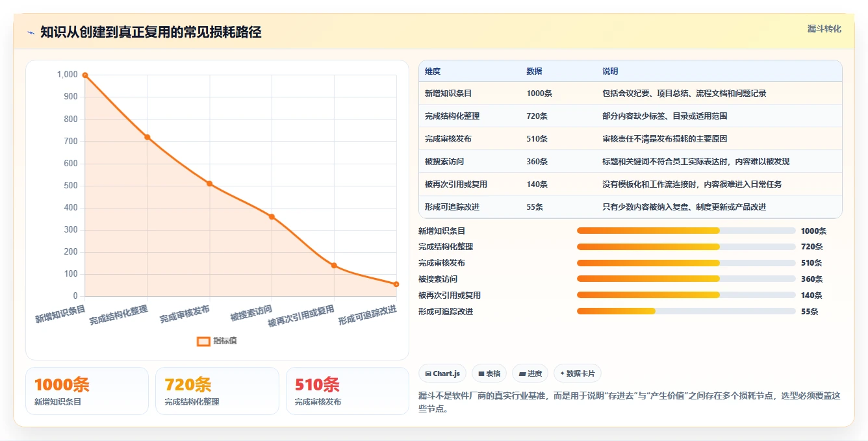Click the 形成可追踪改进 x-axis label on chart
Image resolution: width=868 pixels, height=441 pixels.
(x=368, y=314)
